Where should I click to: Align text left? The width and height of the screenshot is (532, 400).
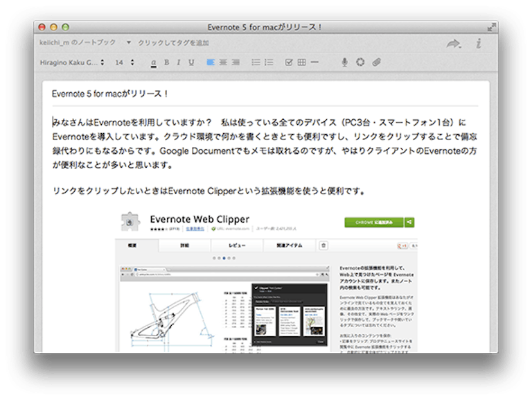pyautogui.click(x=211, y=62)
